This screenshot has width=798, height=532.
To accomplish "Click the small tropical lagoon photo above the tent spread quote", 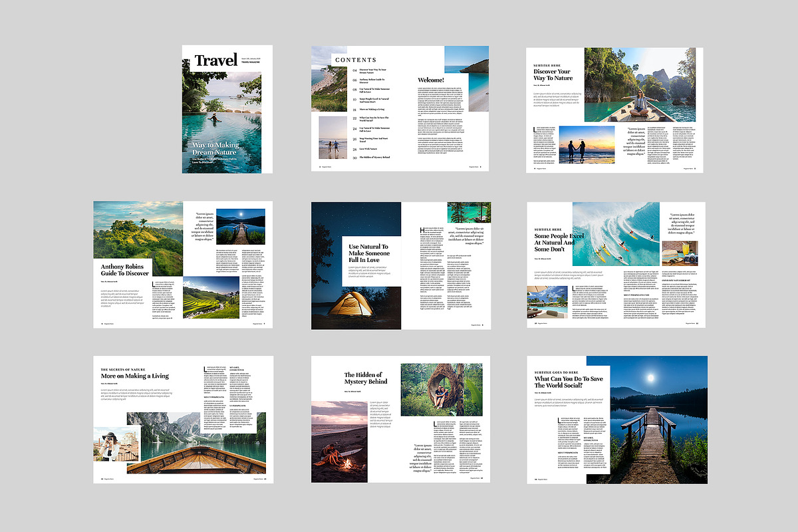I will pos(469,212).
